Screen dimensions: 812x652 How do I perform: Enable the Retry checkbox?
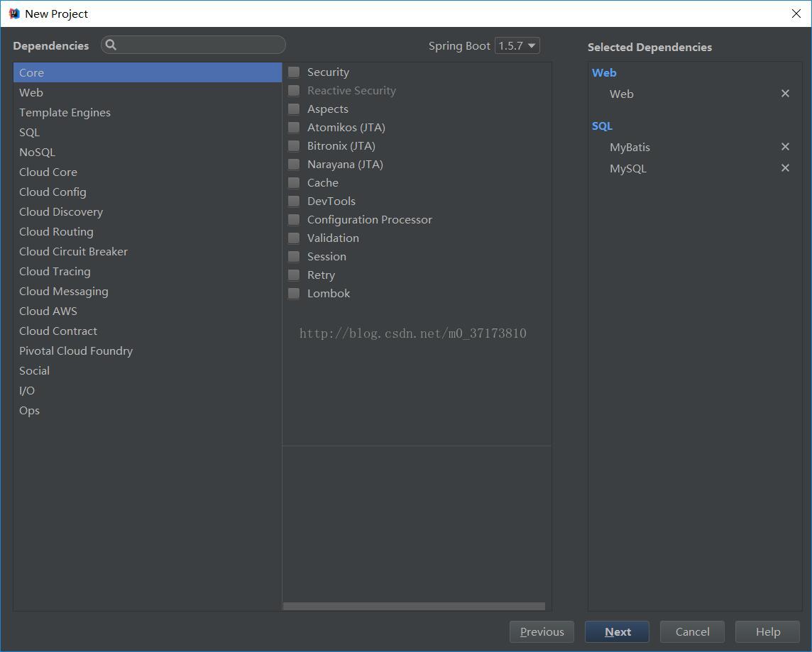(x=294, y=275)
